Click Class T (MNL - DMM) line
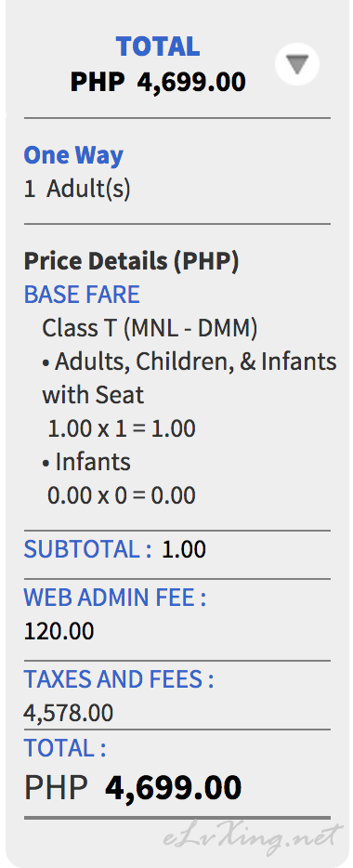This screenshot has height=868, width=353. pos(150,328)
